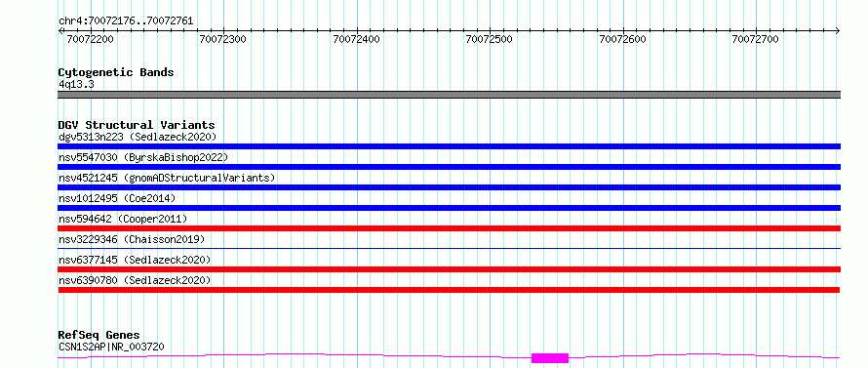The height and width of the screenshot is (368, 868).
Task: Click the dgv5313n223 (Sedlazeck2020) variant label
Action: pyautogui.click(x=138, y=137)
